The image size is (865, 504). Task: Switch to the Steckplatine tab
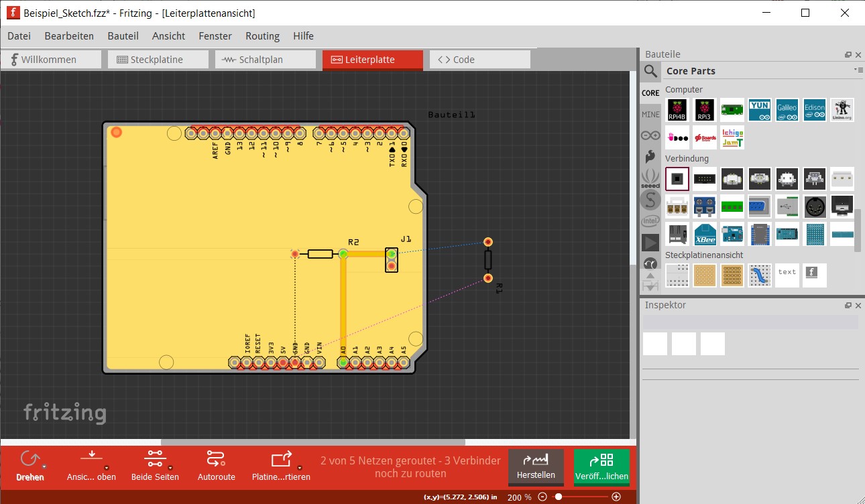158,60
